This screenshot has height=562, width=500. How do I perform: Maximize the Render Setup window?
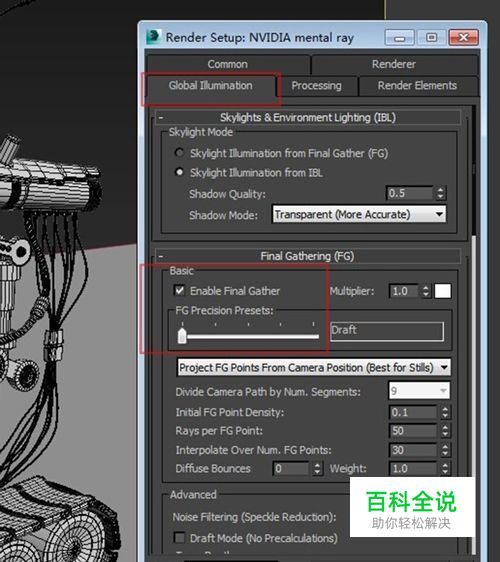point(432,37)
